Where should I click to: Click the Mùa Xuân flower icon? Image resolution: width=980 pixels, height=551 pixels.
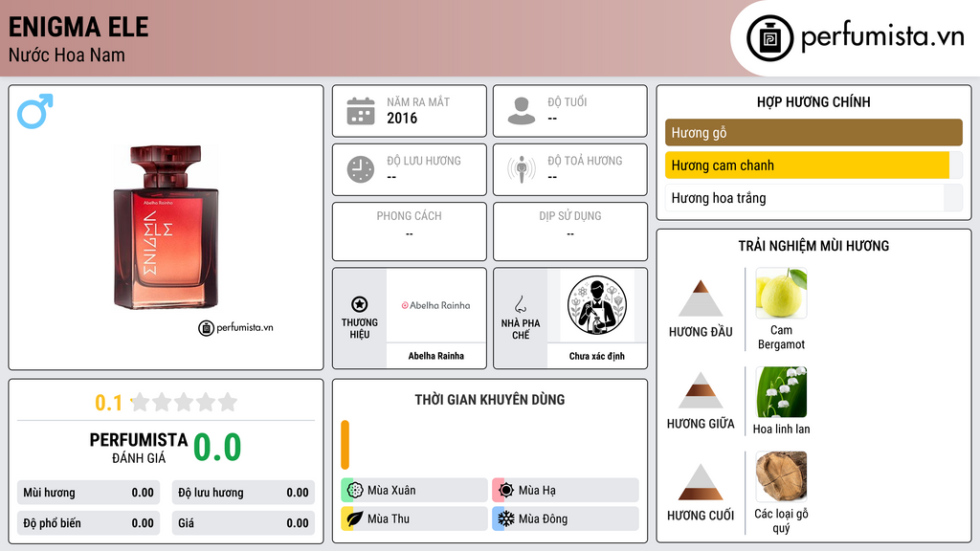point(355,491)
